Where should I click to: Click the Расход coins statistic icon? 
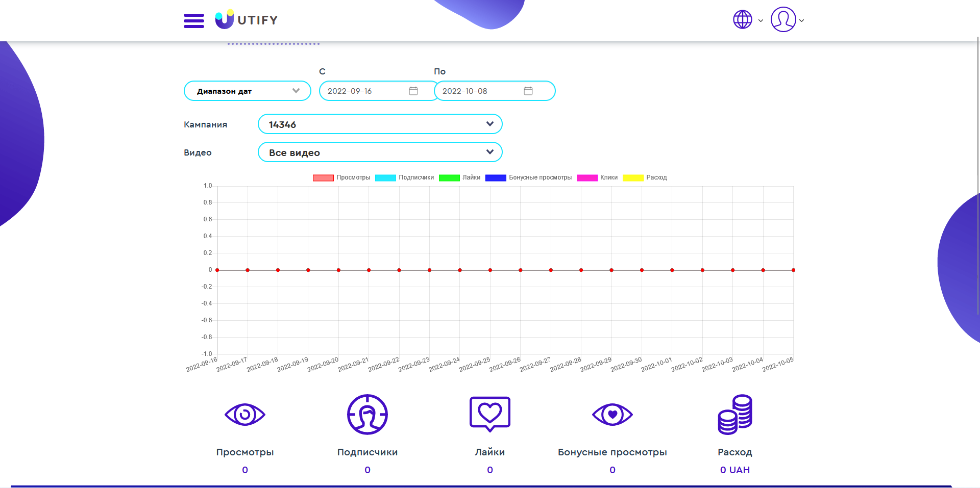pos(735,414)
